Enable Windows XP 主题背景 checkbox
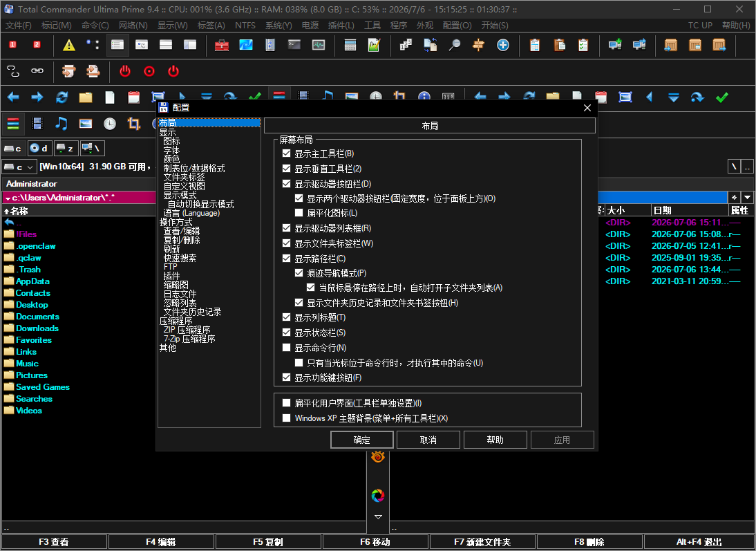 (286, 418)
